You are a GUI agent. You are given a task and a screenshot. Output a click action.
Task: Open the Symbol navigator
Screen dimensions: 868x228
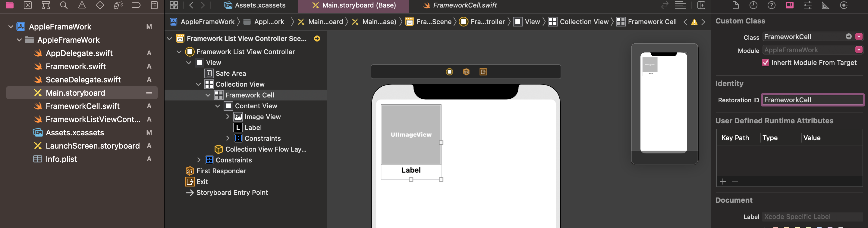point(46,5)
